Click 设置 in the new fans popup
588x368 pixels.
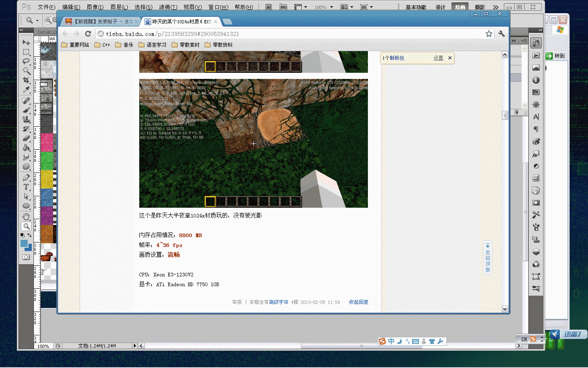pos(438,58)
